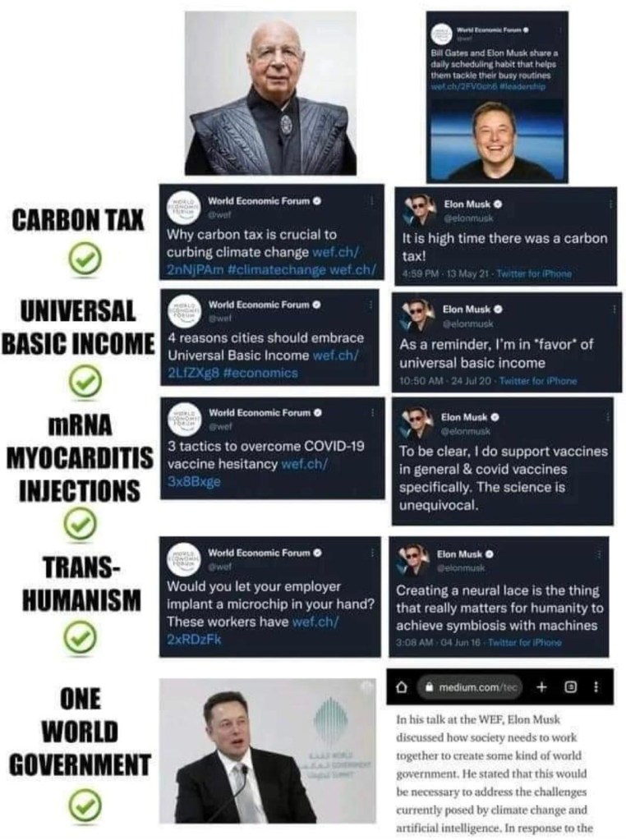The height and width of the screenshot is (840, 626).
Task: Click verified badge beside Elon Musk carbon tweet
Action: point(498,204)
